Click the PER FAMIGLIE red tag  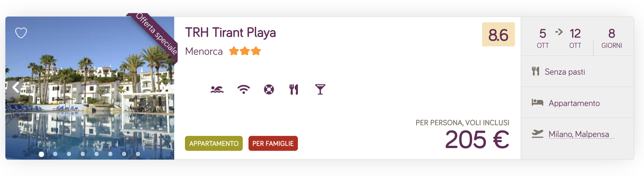pyautogui.click(x=273, y=143)
